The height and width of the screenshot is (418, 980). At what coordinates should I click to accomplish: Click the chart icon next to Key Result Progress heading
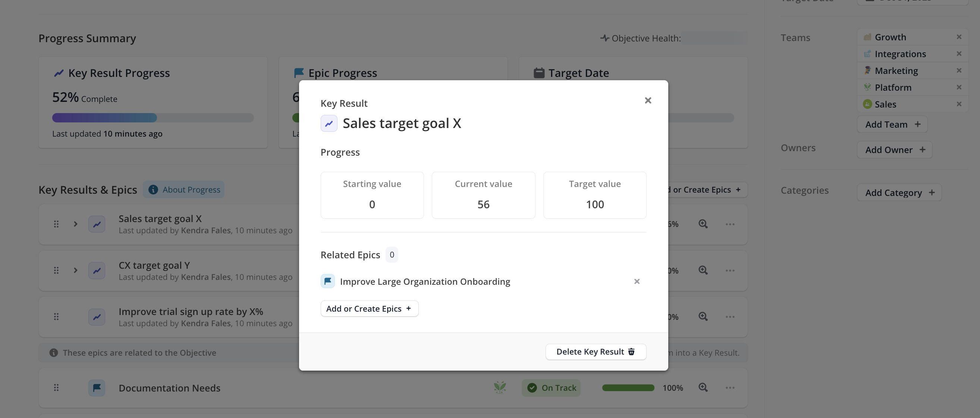[59, 73]
